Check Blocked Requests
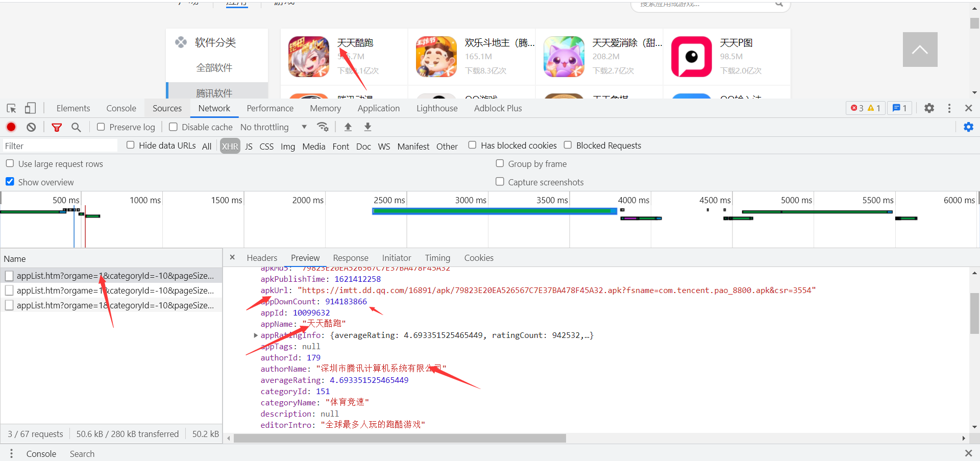This screenshot has height=461, width=980. tap(568, 145)
